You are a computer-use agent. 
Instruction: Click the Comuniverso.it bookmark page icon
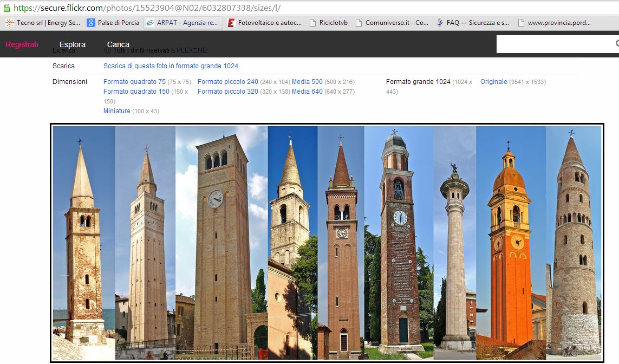tap(359, 23)
